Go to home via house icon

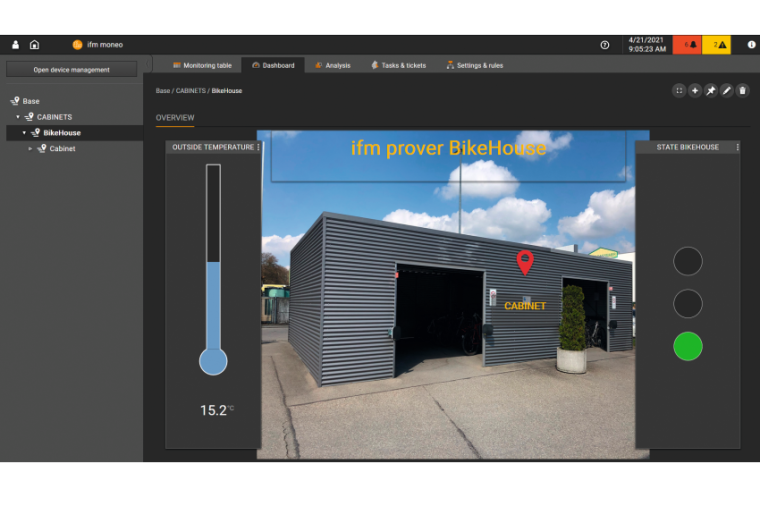(x=34, y=45)
